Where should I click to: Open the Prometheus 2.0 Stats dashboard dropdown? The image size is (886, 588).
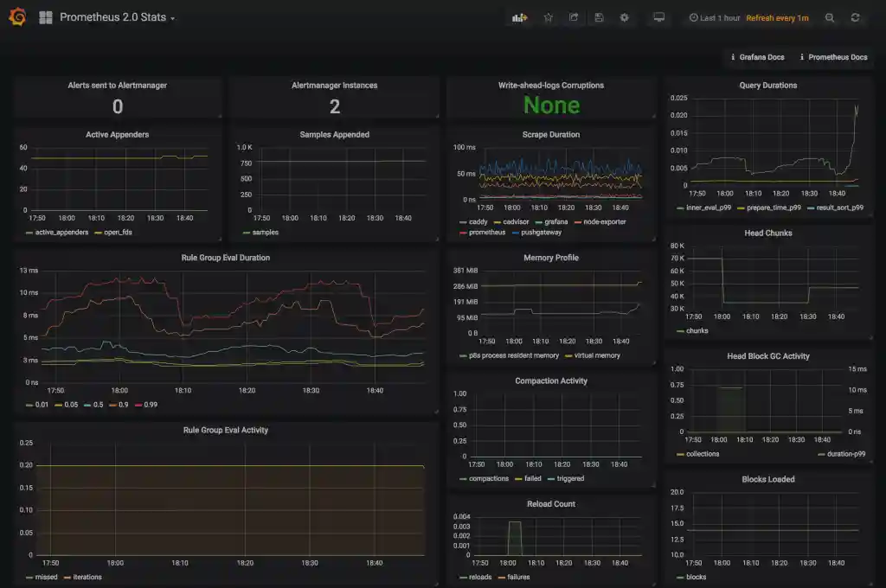116,17
